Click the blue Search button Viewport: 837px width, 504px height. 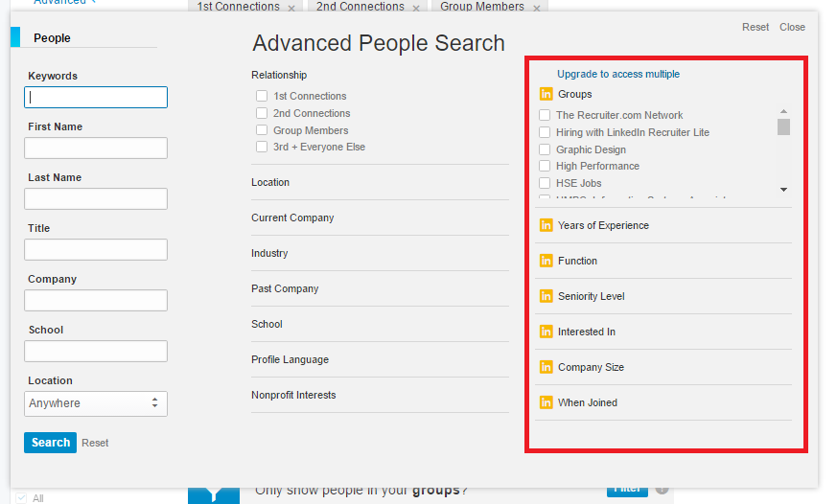[x=50, y=443]
